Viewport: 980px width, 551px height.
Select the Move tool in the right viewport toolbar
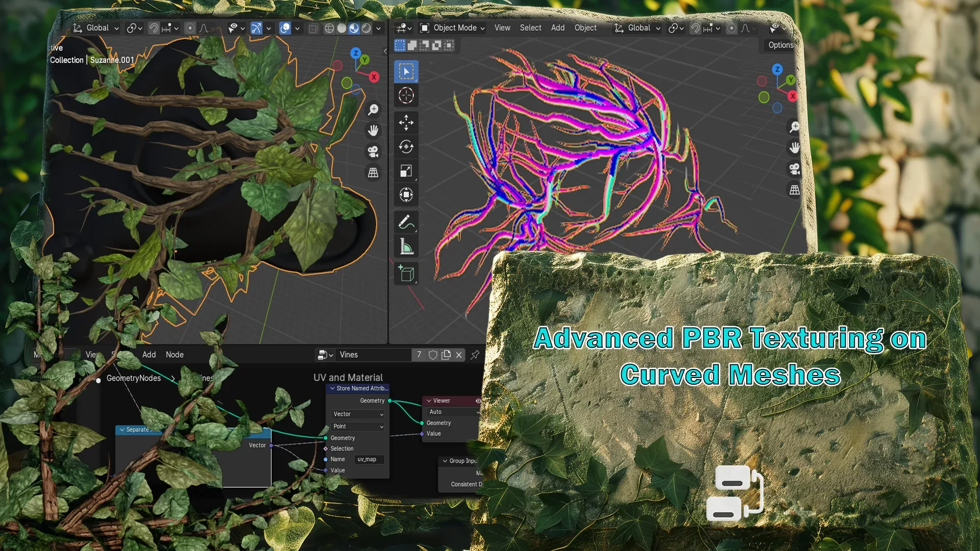[406, 123]
